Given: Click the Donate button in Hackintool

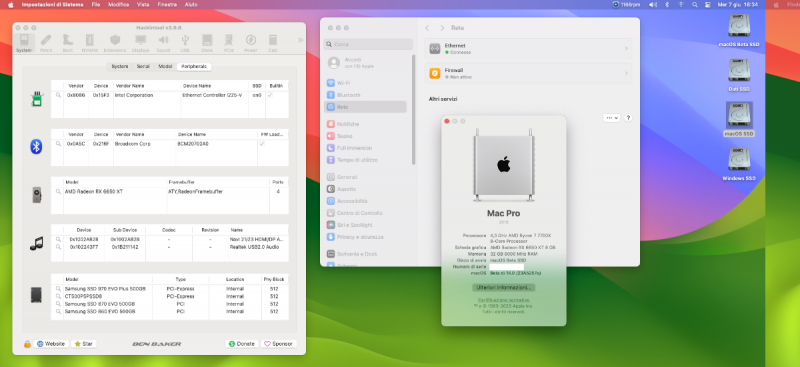Looking at the screenshot, I should [242, 344].
